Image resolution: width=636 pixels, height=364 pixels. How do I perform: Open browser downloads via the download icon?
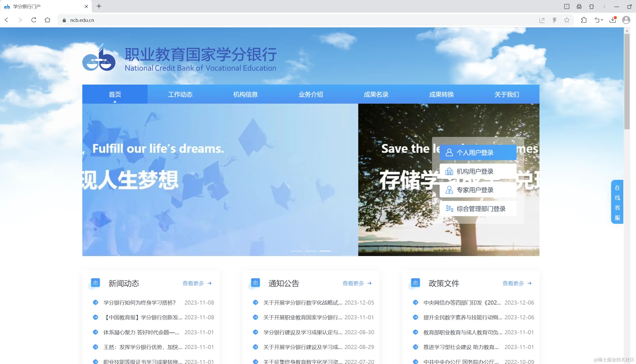[x=613, y=20]
